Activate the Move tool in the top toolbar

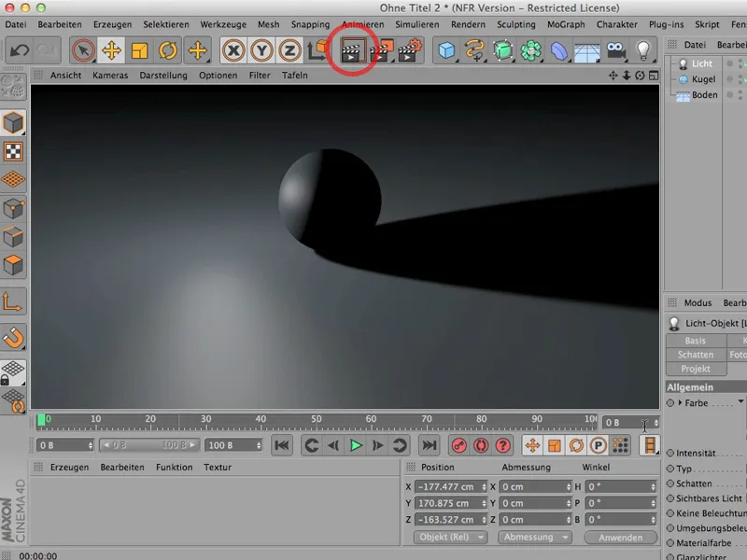[x=111, y=50]
